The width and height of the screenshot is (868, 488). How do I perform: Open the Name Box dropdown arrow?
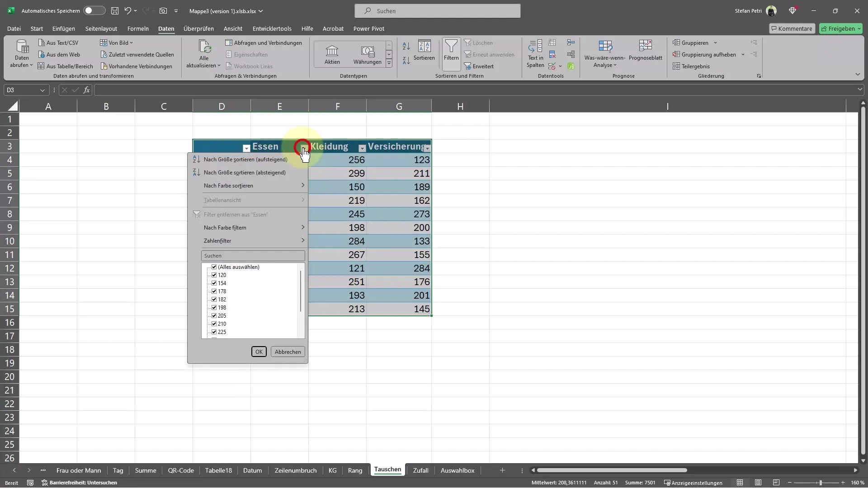pos(42,90)
